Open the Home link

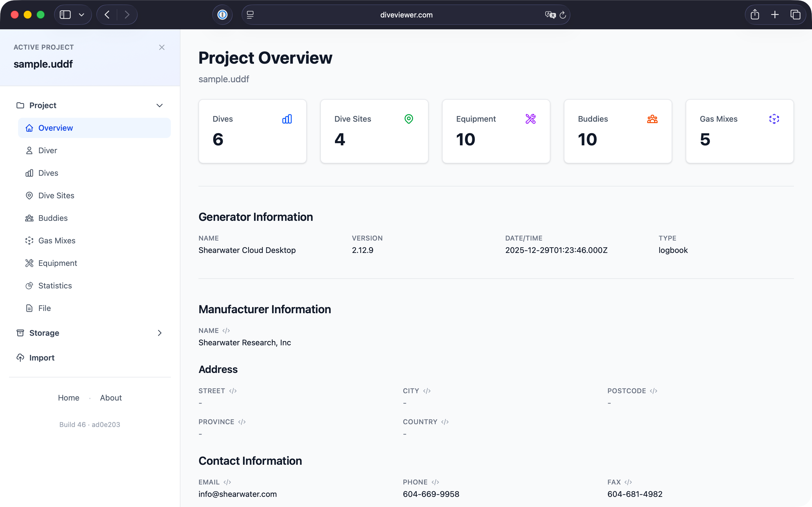click(x=69, y=398)
